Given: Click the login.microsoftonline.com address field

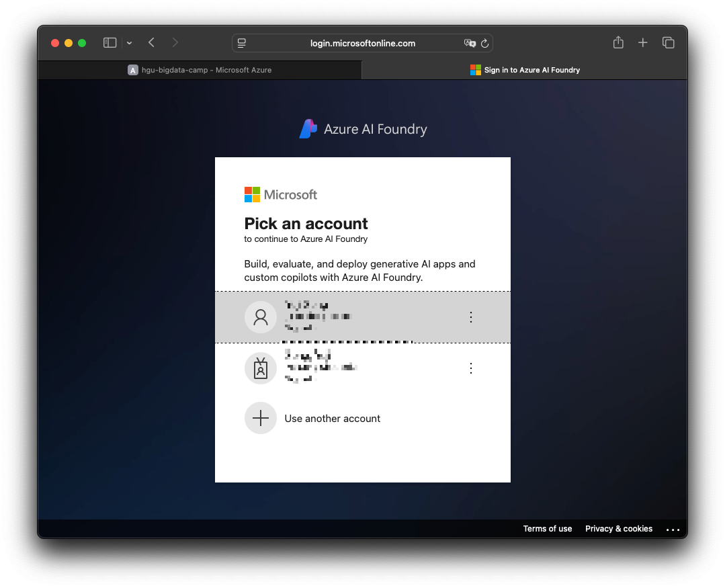Looking at the screenshot, I should click(363, 43).
